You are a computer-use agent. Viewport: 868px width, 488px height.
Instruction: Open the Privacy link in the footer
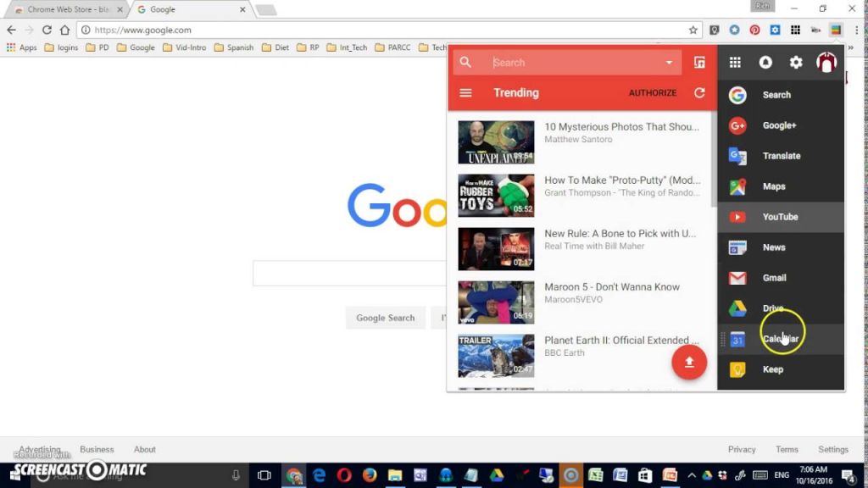(x=742, y=450)
